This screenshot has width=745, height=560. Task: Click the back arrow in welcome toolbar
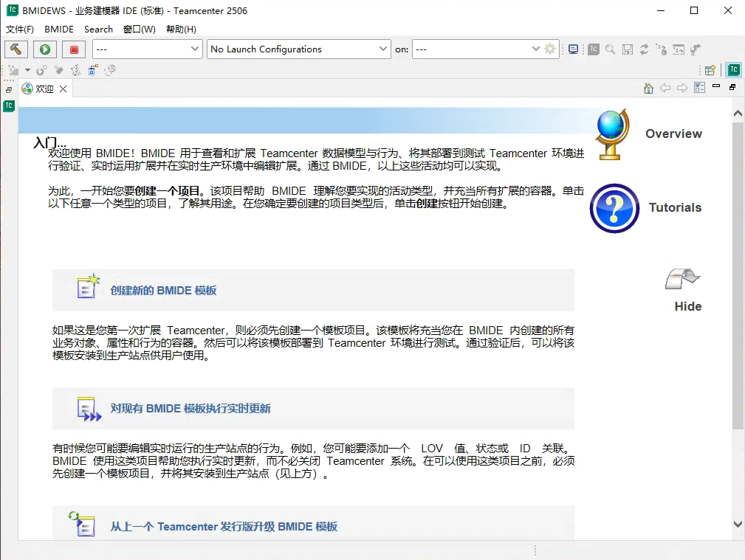pos(665,88)
